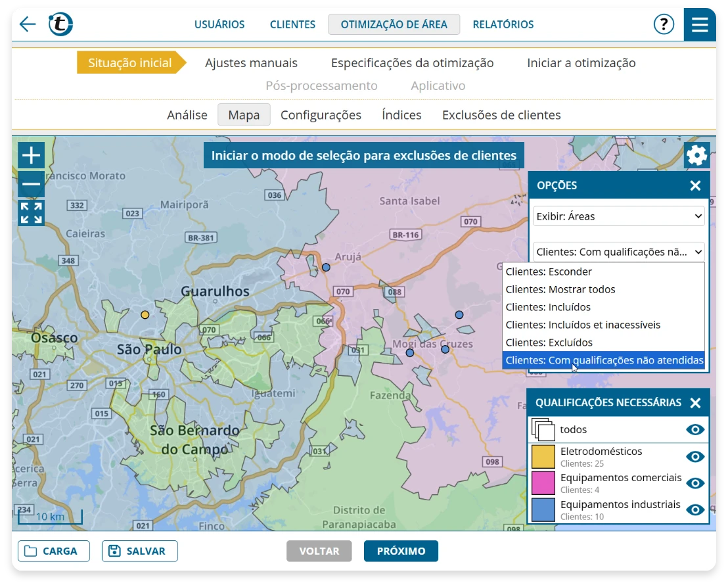Toggle Equipamentos comerciais visibility
The height and width of the screenshot is (587, 728).
695,483
